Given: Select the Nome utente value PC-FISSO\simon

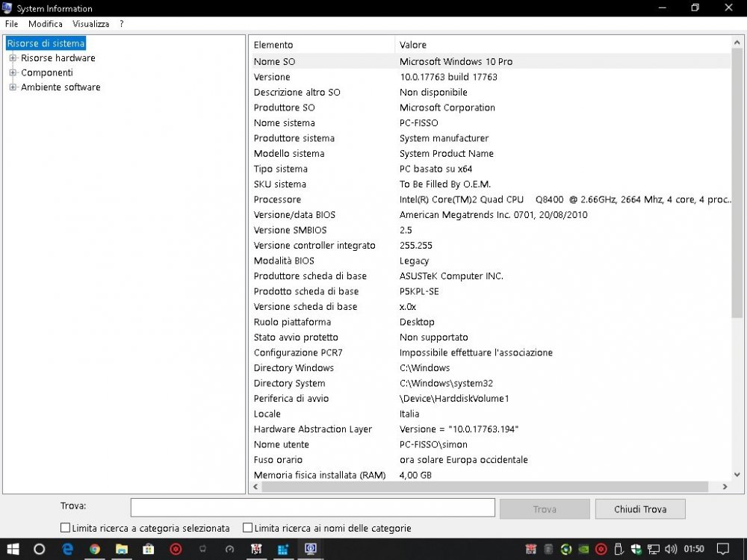Looking at the screenshot, I should click(433, 445).
